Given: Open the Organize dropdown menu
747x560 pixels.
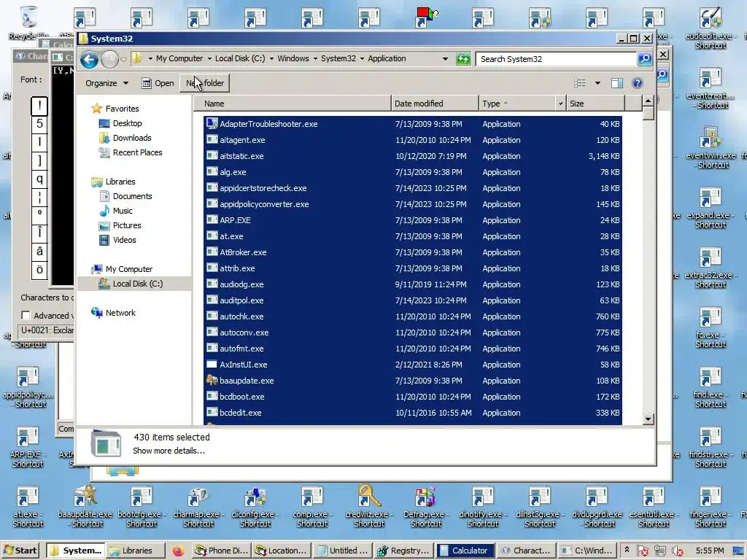Looking at the screenshot, I should (107, 83).
